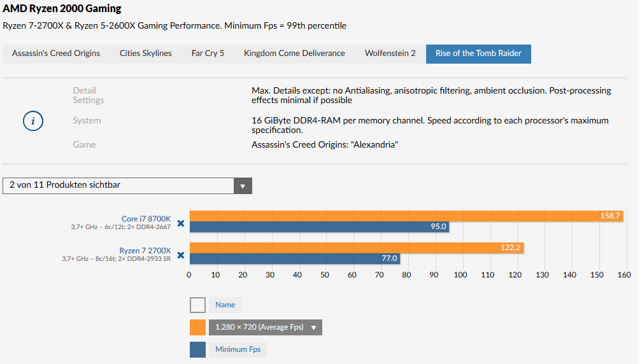
Task: Open the 1.280 × 720 (Average Fps) dropdown
Action: [266, 327]
